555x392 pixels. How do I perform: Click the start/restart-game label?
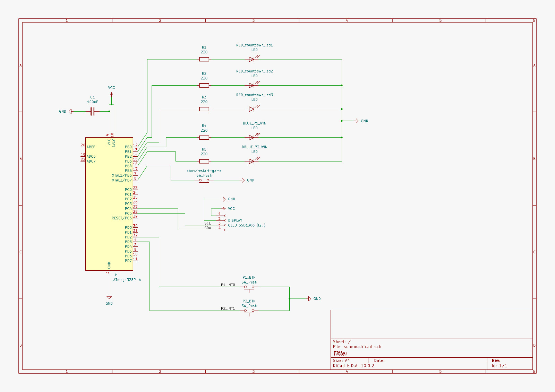(x=204, y=171)
